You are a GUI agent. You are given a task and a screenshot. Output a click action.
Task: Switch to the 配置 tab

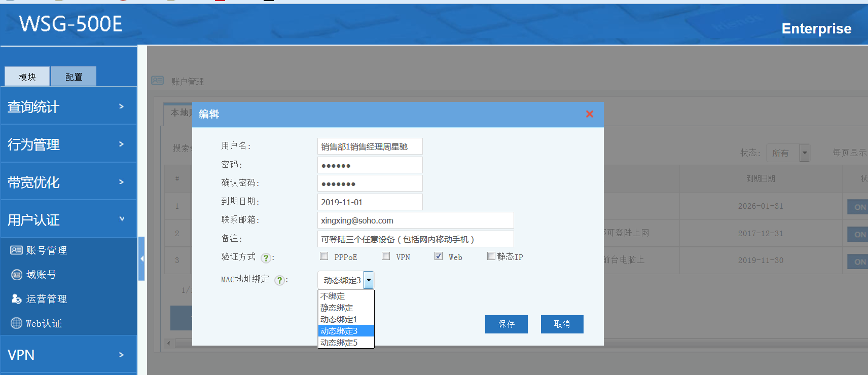pyautogui.click(x=74, y=77)
